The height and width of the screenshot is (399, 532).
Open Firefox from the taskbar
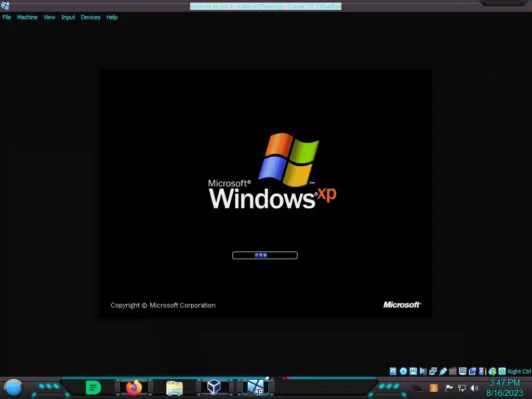point(134,388)
